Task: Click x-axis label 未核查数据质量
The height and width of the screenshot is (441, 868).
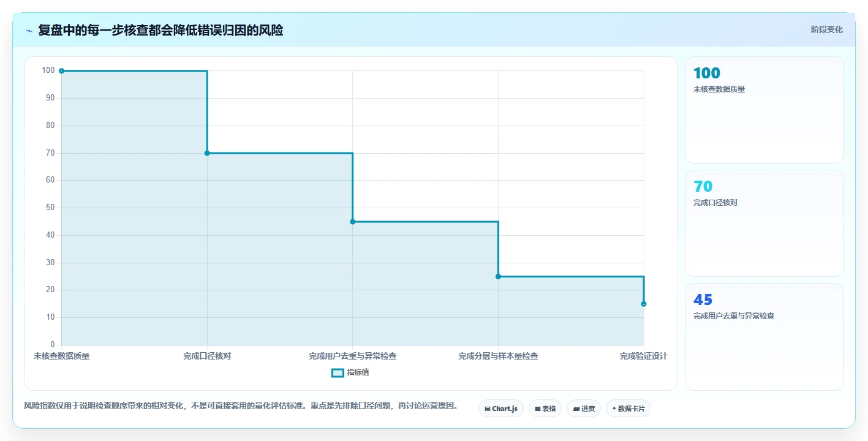Action: [61, 356]
